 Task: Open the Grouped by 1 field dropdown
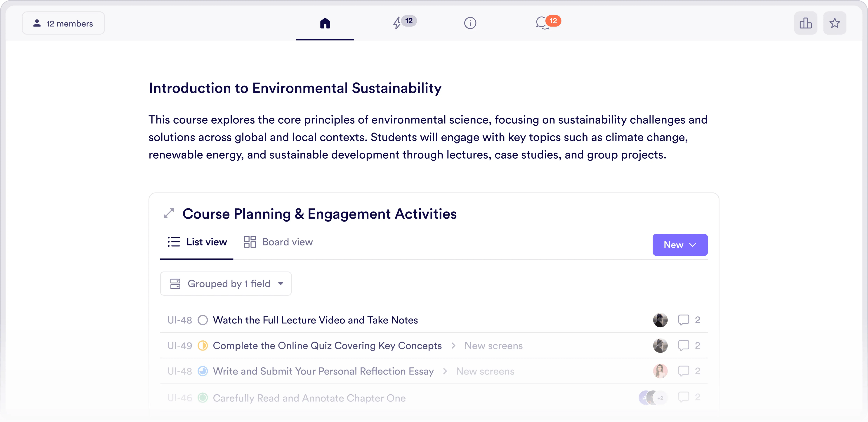tap(226, 283)
